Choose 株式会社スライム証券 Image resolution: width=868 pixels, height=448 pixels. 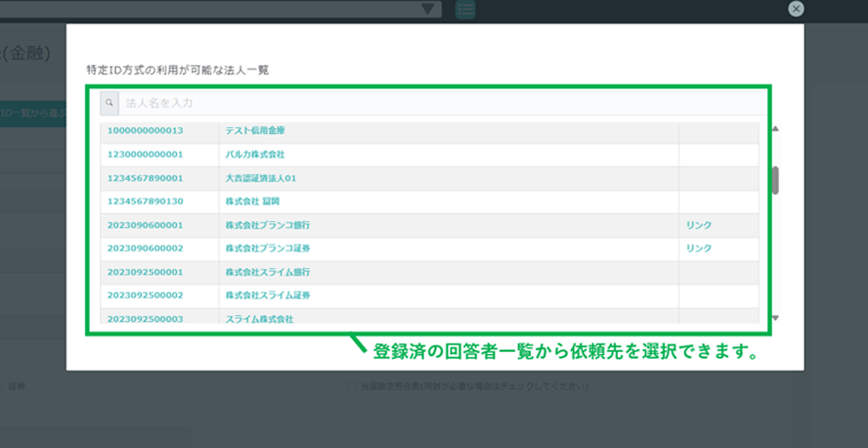267,295
